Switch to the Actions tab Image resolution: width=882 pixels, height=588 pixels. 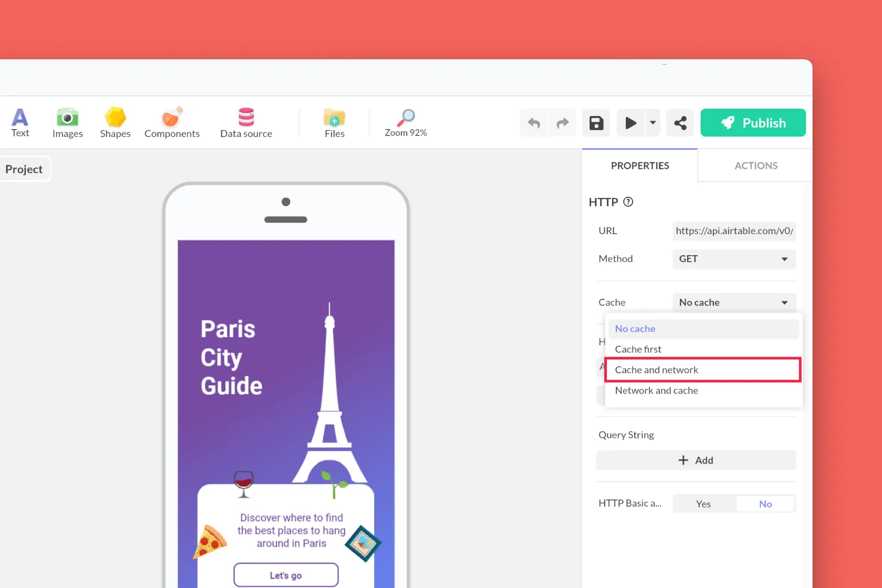pos(756,165)
